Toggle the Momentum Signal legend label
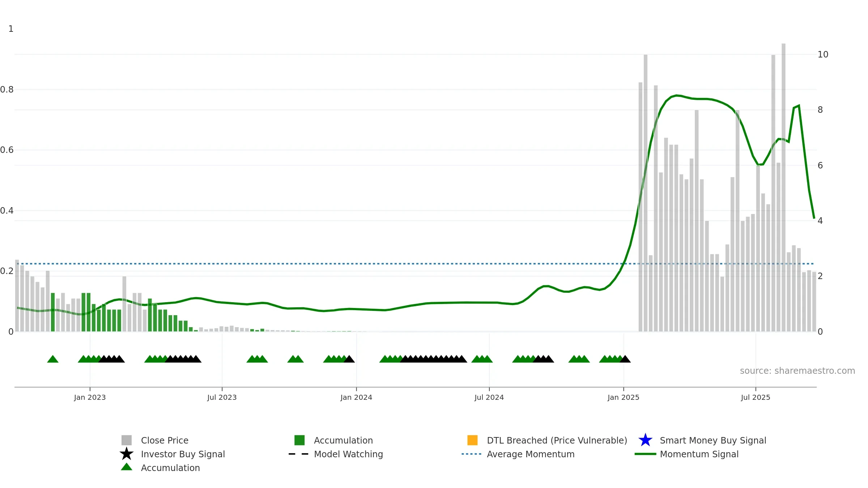This screenshot has width=868, height=488. pos(699,454)
